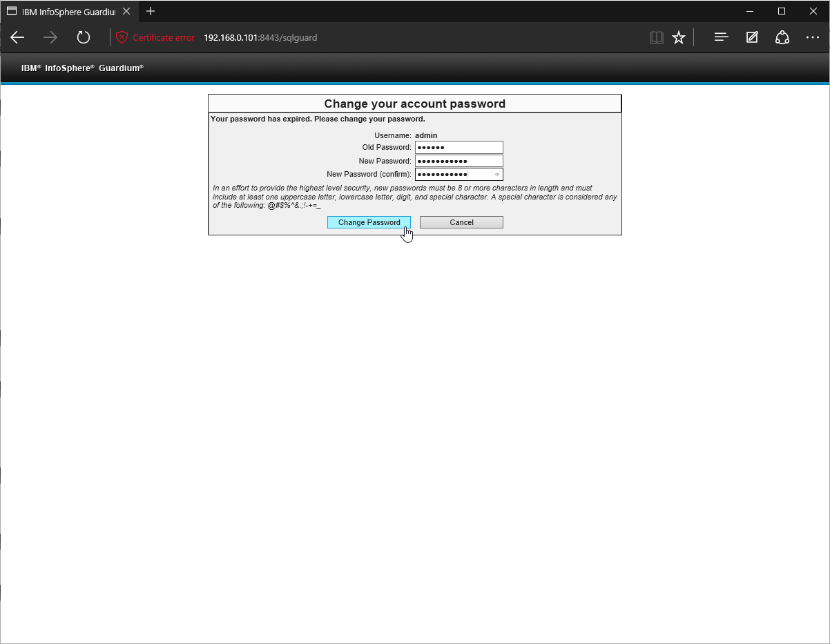Select the New Password (confirm) field
Screen dimensions: 830x644
click(x=452, y=174)
